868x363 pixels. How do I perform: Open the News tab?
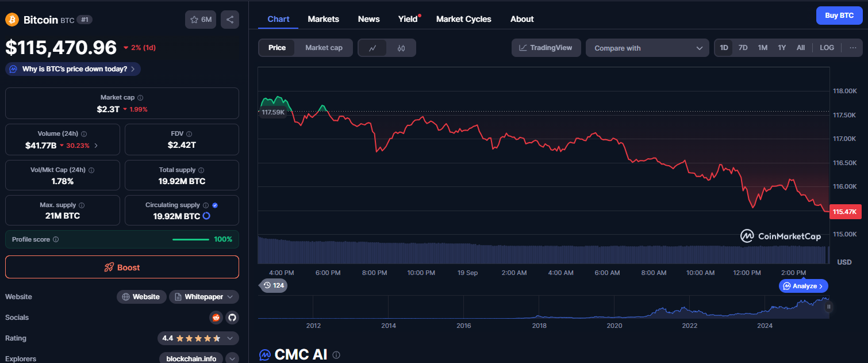(368, 19)
